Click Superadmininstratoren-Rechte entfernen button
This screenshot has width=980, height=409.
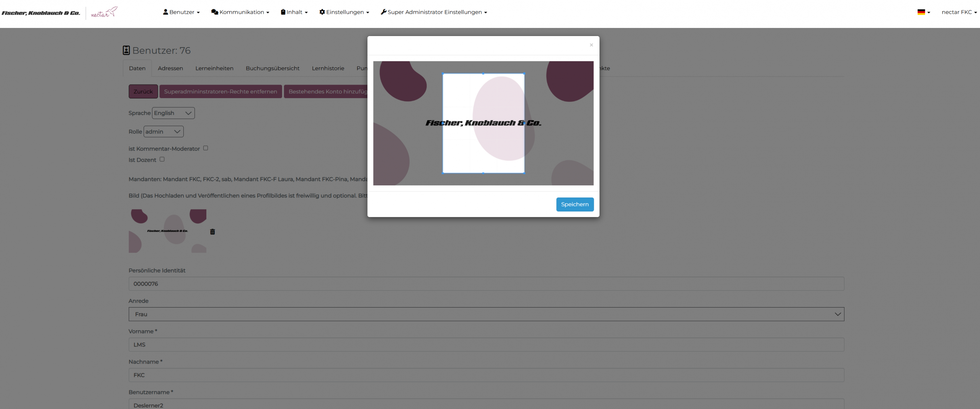coord(220,92)
